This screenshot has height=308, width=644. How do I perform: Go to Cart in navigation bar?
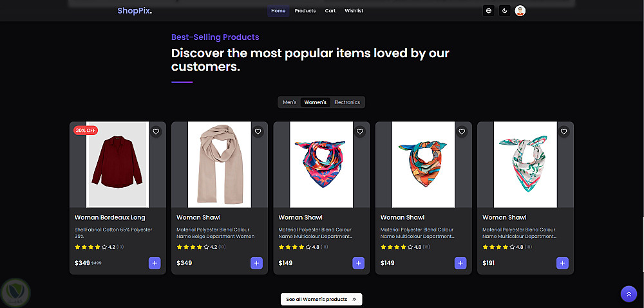[x=330, y=11]
